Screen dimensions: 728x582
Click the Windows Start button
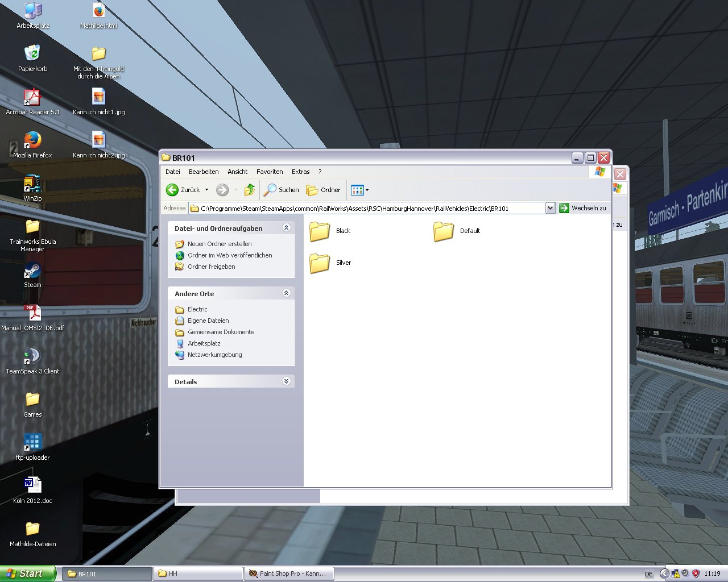click(x=27, y=573)
